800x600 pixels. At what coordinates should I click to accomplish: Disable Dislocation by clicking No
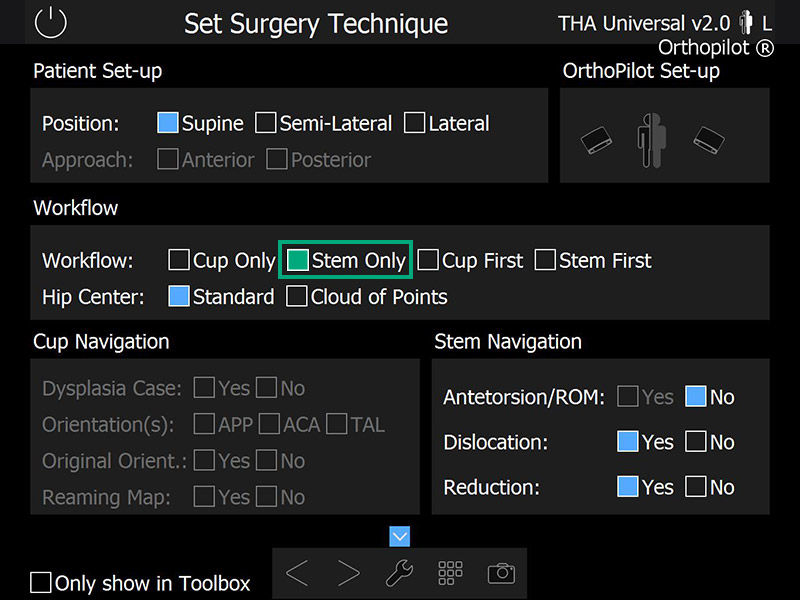tap(696, 442)
